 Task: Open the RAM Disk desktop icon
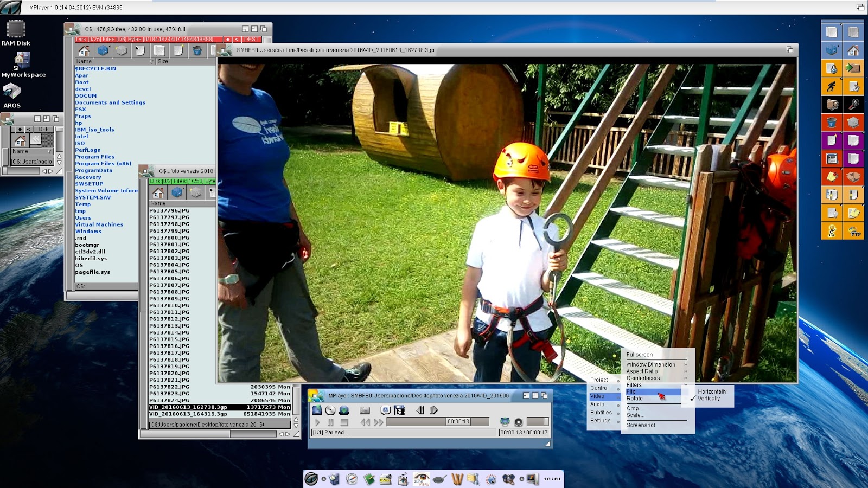pos(16,33)
